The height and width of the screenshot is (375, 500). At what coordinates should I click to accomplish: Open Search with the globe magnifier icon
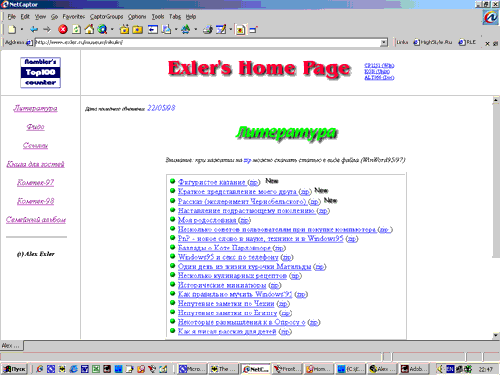click(x=102, y=29)
